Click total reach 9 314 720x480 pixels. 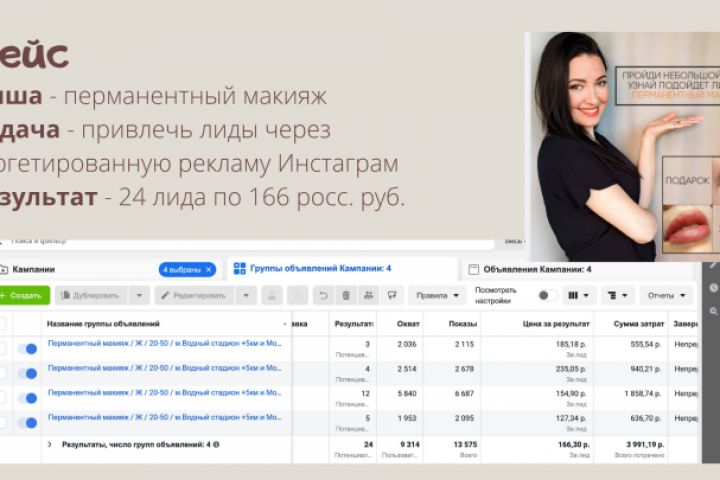coord(410,445)
